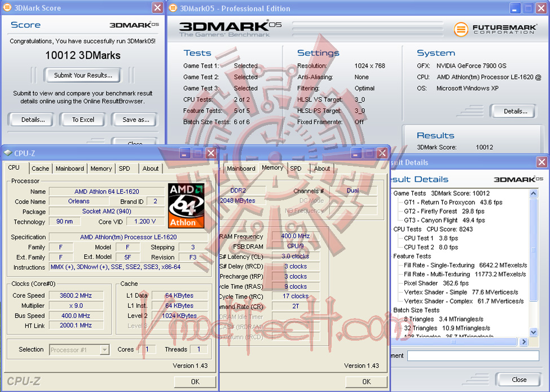Viewport: 550px width, 392px height.
Task: Select GT2 - Firefly Forest result
Action: tap(444, 212)
